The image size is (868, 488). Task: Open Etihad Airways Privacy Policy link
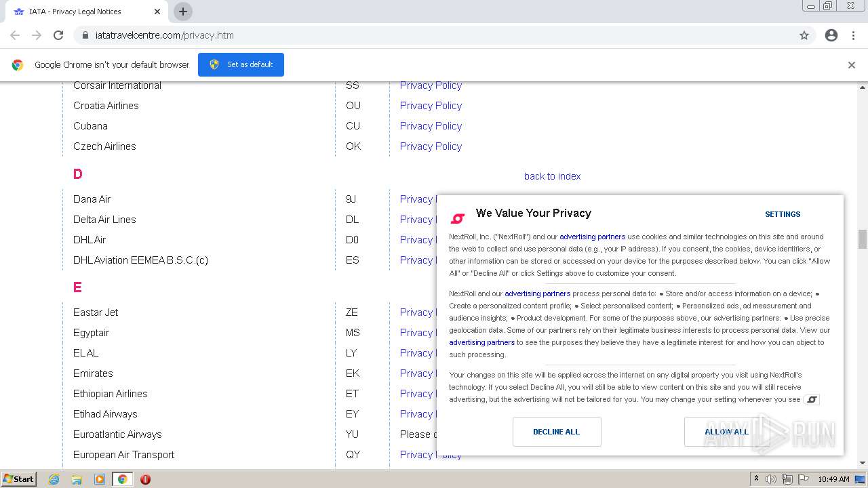(x=418, y=414)
